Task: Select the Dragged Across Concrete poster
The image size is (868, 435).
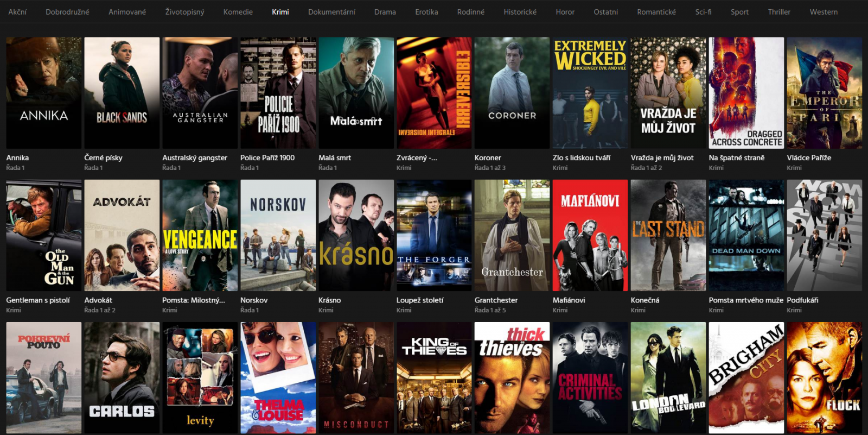Action: (746, 93)
